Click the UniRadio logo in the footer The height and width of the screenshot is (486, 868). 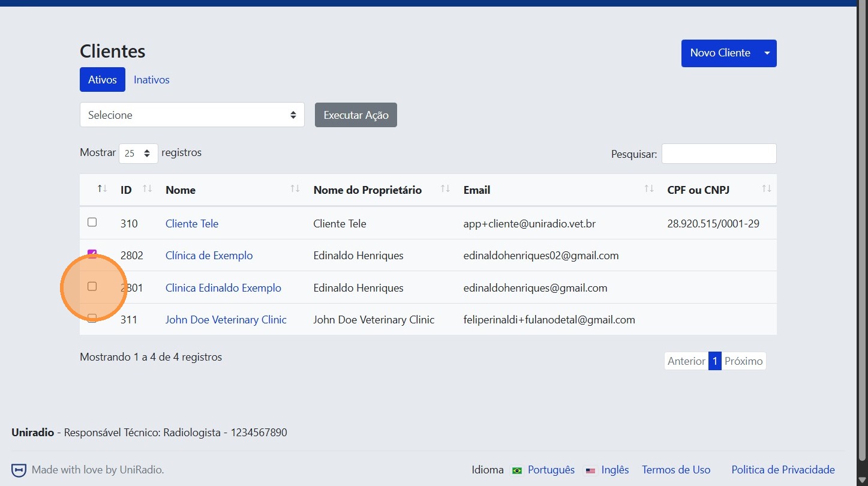pos(18,470)
